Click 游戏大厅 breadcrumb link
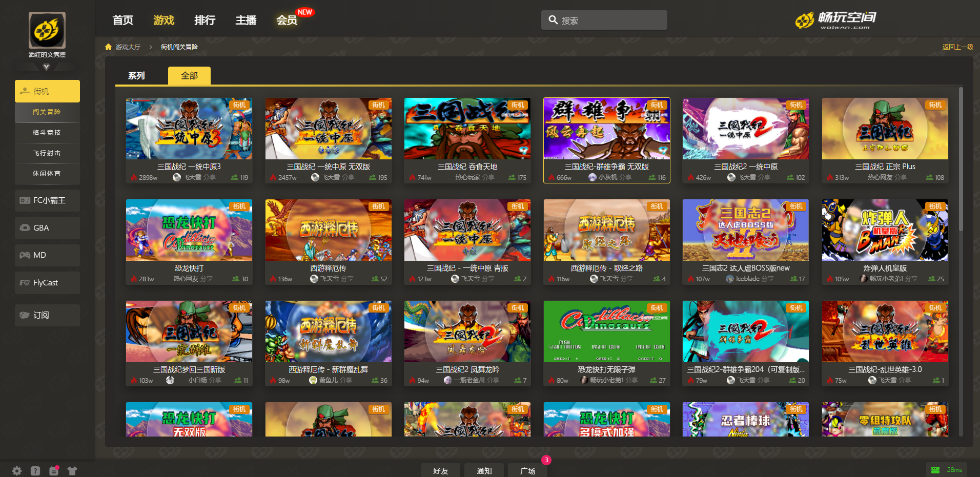980x477 pixels. coord(128,47)
